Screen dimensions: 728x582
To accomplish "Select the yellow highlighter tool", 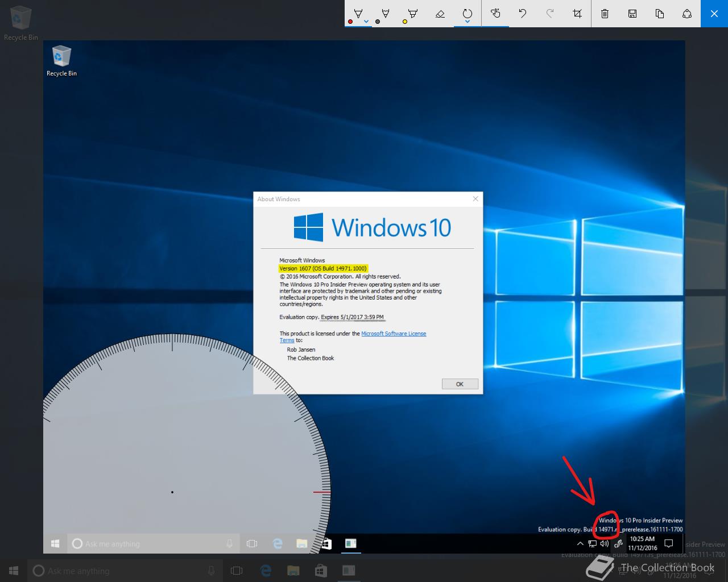I will tap(412, 14).
